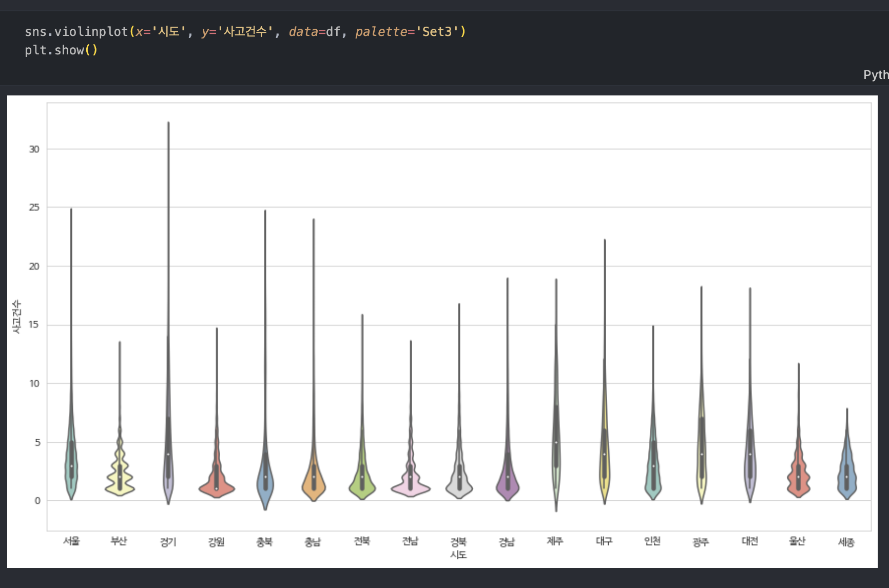
Task: Click the y-axis tick value 25
Action: click(x=34, y=207)
